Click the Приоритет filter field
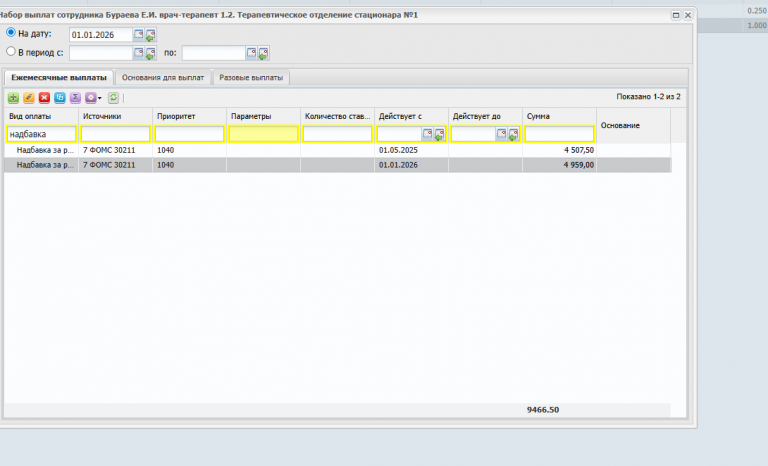The width and height of the screenshot is (768, 466). pos(190,134)
